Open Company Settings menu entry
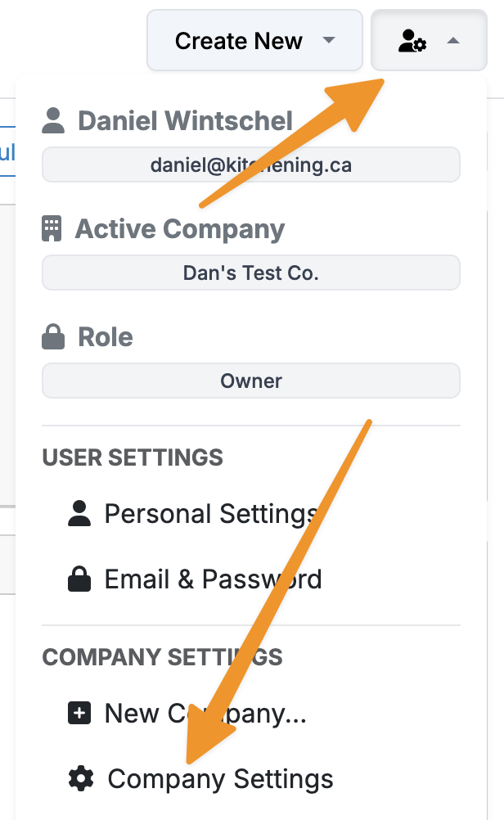The height and width of the screenshot is (820, 504). [220, 779]
